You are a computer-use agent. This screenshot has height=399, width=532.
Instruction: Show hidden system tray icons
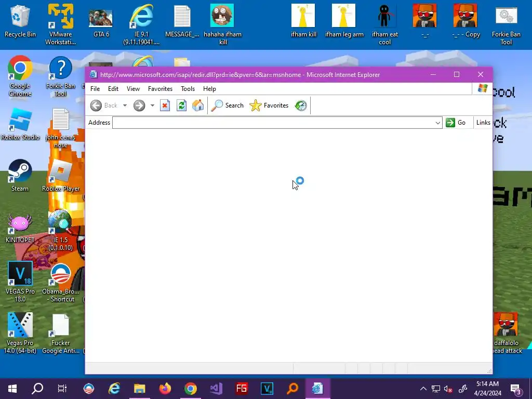coord(423,389)
